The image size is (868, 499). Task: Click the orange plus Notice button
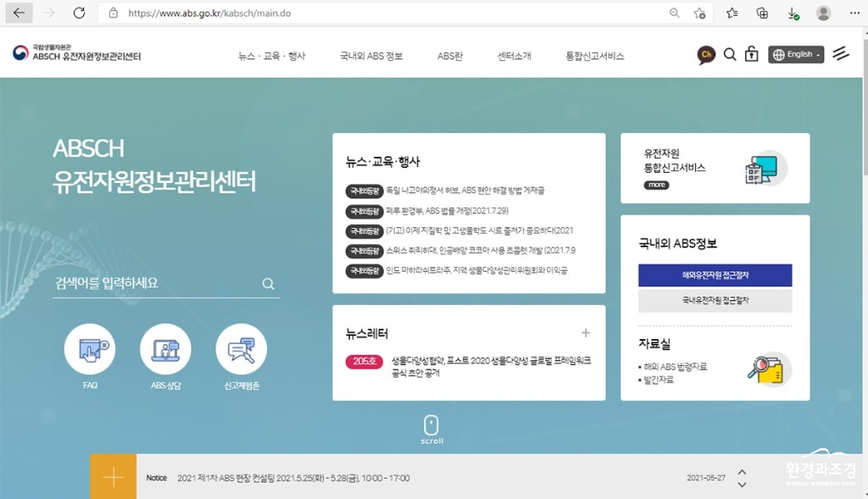click(x=113, y=477)
